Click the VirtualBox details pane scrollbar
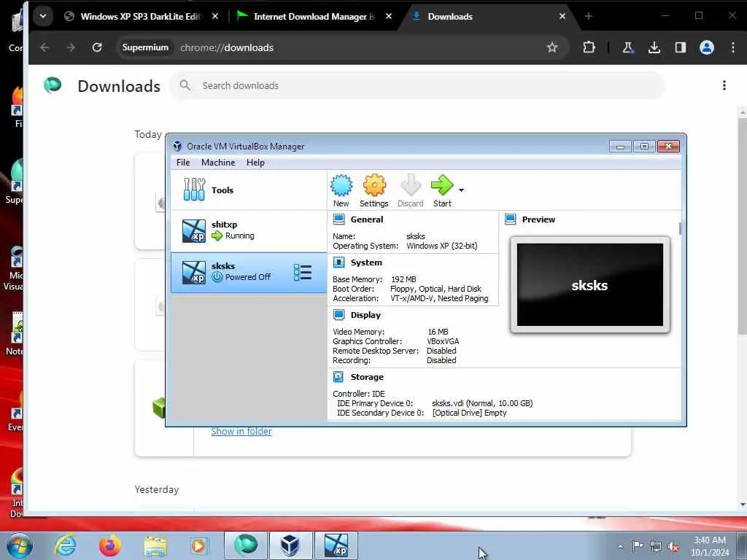The image size is (747, 560). point(680,228)
